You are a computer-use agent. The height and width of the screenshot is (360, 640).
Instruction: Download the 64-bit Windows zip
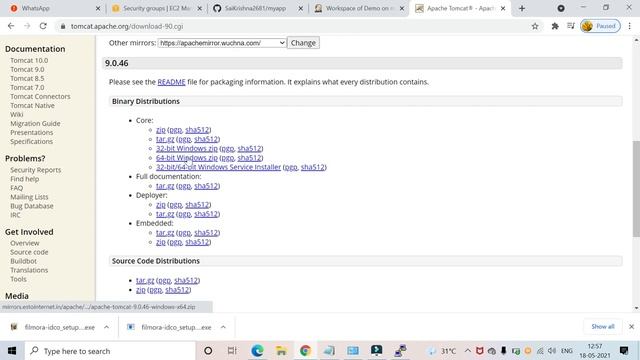click(x=187, y=158)
